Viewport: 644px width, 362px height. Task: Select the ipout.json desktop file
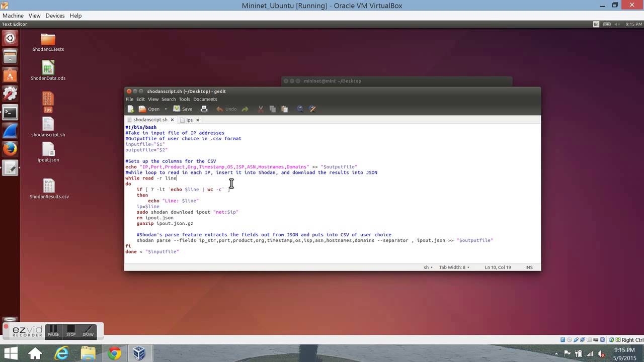click(x=48, y=152)
